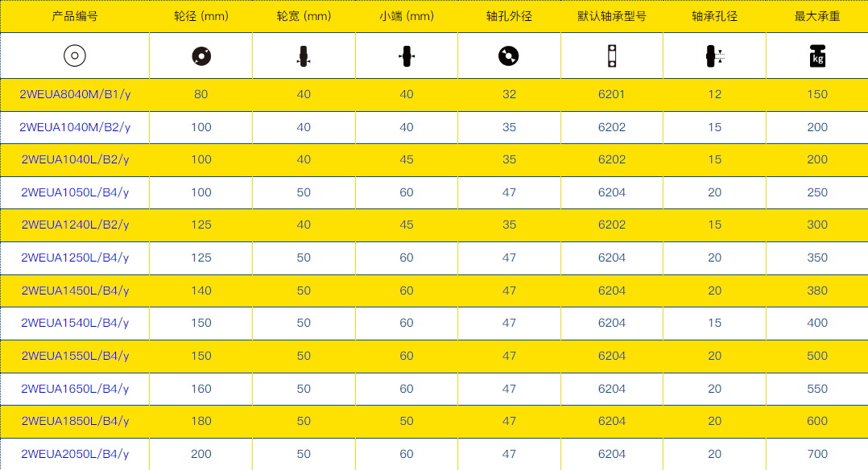Screen dimensions: 868x470
Task: Open product link 2WEUA1040M/B2/y
Action: 75,127
